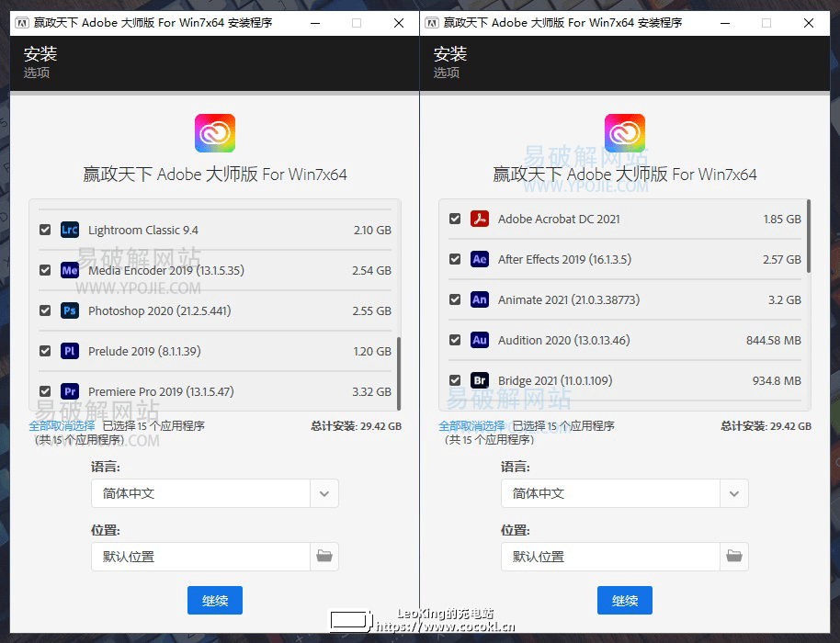Select Adobe Acrobat DC 2021 text
840x643 pixels.
559,219
